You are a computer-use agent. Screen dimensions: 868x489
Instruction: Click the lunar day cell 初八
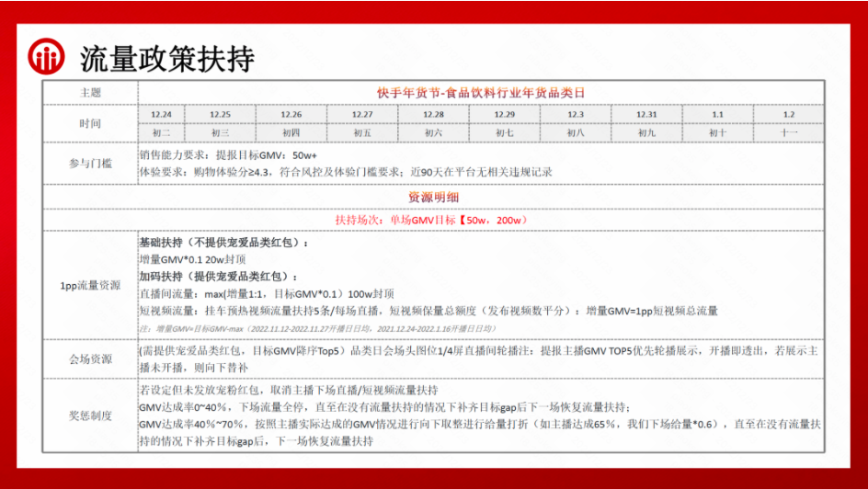pos(576,132)
